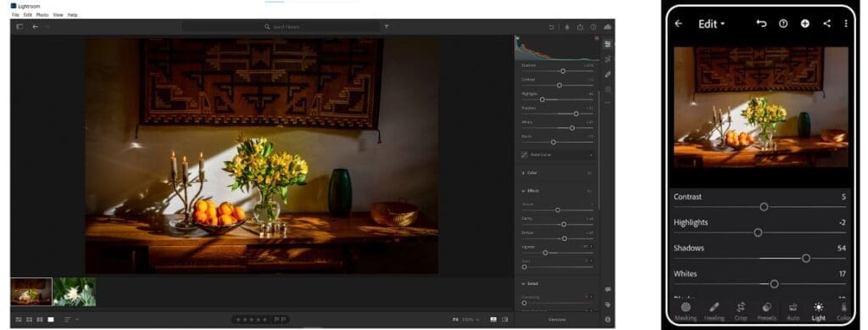Image resolution: width=868 pixels, height=330 pixels.
Task: Toggle Effects section visibility eye
Action: pos(589,191)
